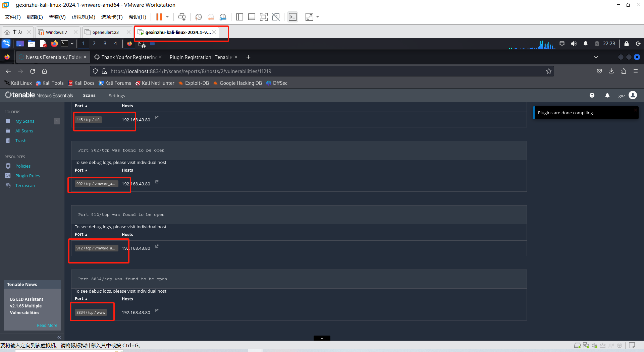The height and width of the screenshot is (352, 644).
Task: Go to the Firefox home page
Action: pyautogui.click(x=44, y=71)
